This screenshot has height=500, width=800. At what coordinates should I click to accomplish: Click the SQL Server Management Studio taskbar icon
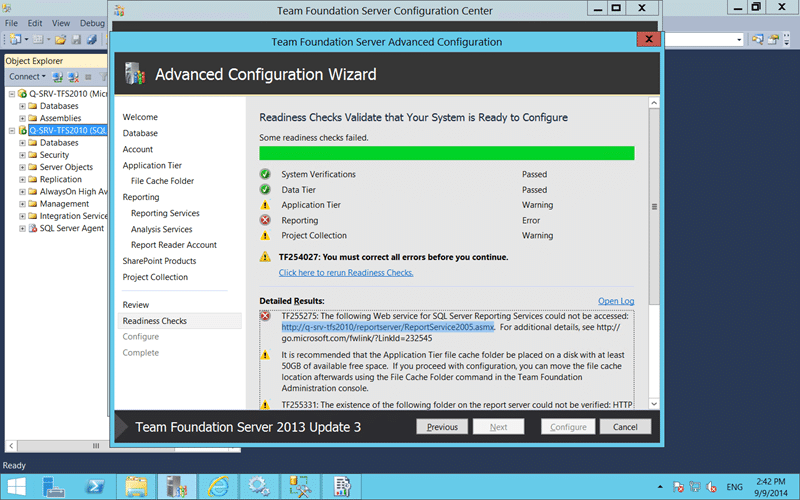(x=300, y=487)
